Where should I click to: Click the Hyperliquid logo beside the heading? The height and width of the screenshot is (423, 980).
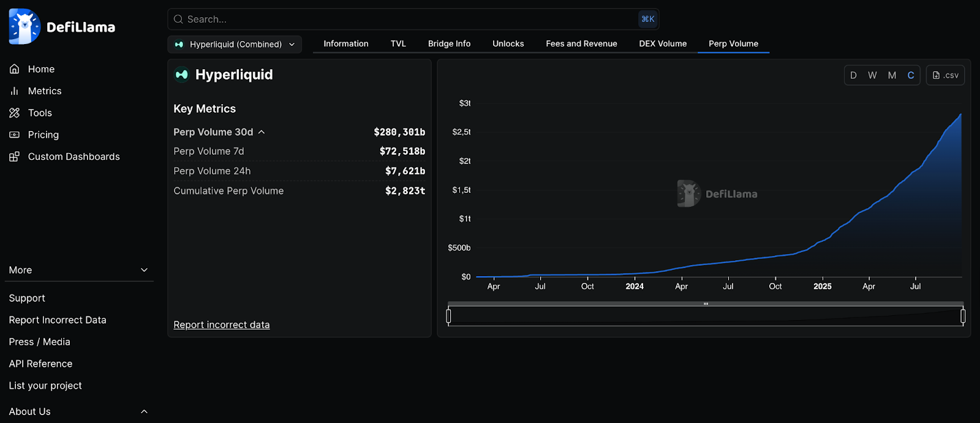182,75
